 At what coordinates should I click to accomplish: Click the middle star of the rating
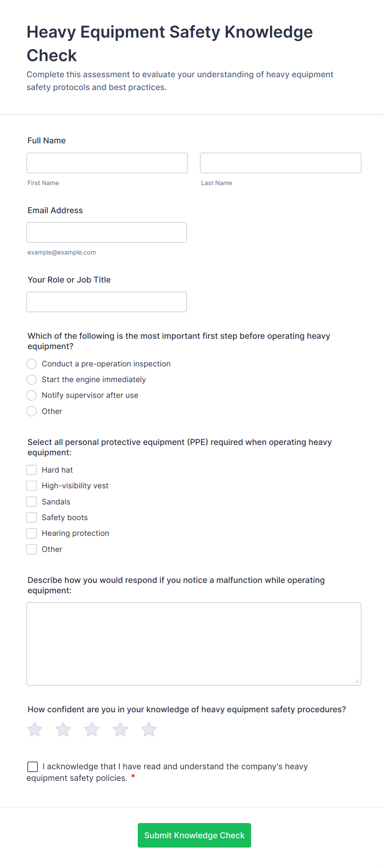pyautogui.click(x=92, y=729)
